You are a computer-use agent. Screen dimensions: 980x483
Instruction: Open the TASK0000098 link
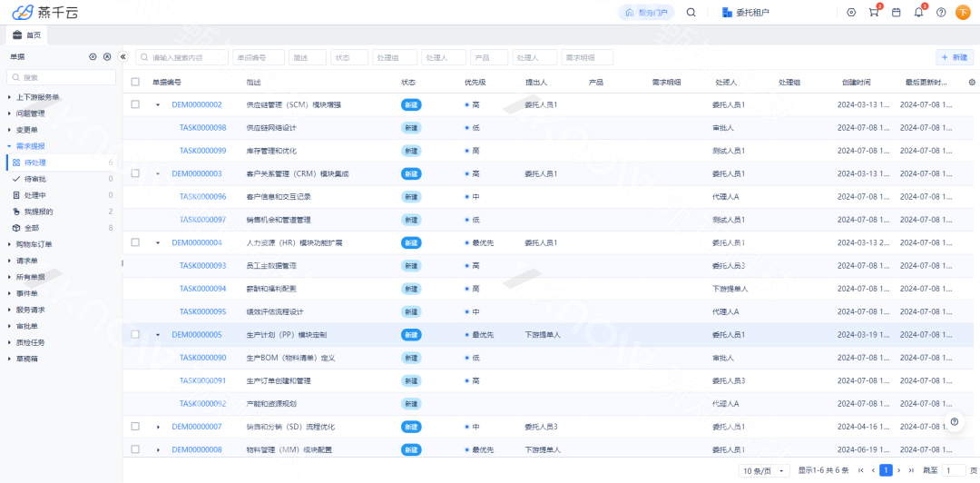202,128
